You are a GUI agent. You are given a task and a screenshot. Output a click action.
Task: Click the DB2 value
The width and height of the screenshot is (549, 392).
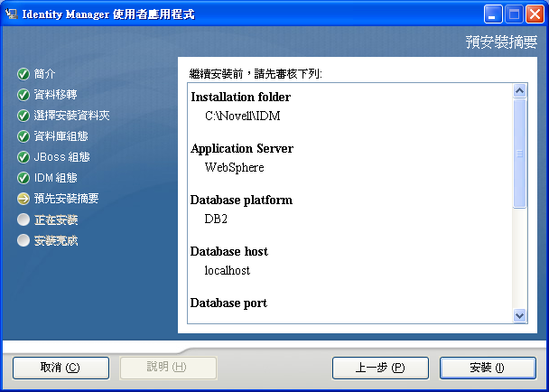tap(216, 219)
